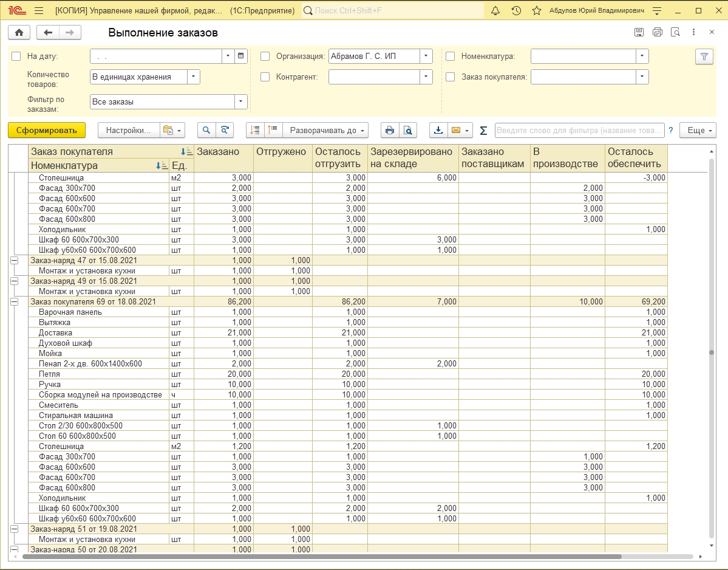
Task: Click the magnifier find icon in toolbar
Action: pyautogui.click(x=206, y=131)
